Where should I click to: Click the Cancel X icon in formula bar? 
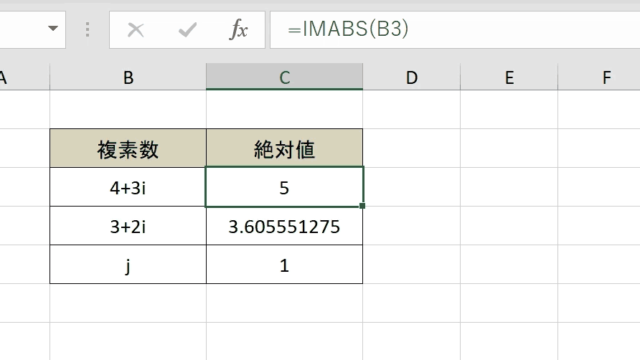pos(136,30)
